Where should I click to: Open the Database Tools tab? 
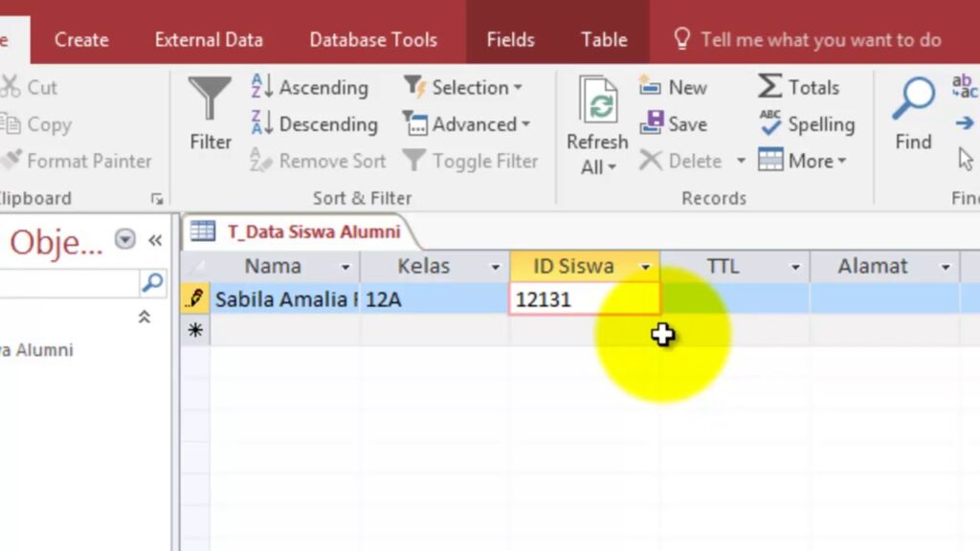pyautogui.click(x=372, y=39)
